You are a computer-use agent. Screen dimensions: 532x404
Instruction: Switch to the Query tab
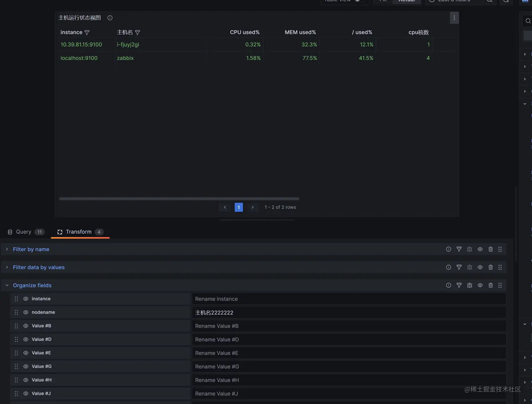pyautogui.click(x=26, y=232)
